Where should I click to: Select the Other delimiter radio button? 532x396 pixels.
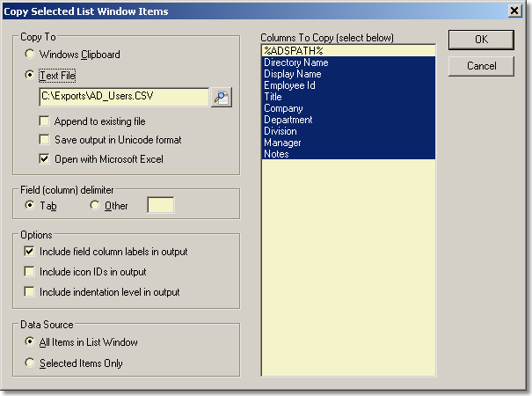pyautogui.click(x=96, y=205)
